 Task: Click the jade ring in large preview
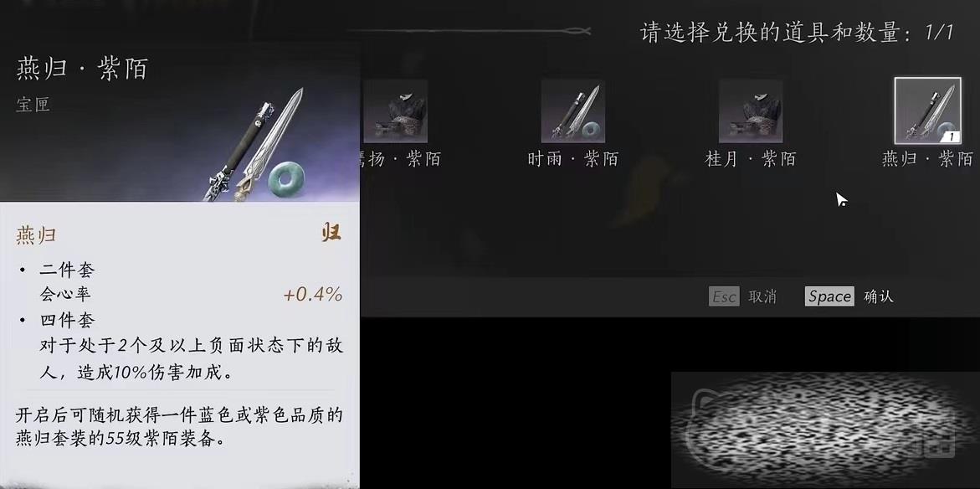288,179
